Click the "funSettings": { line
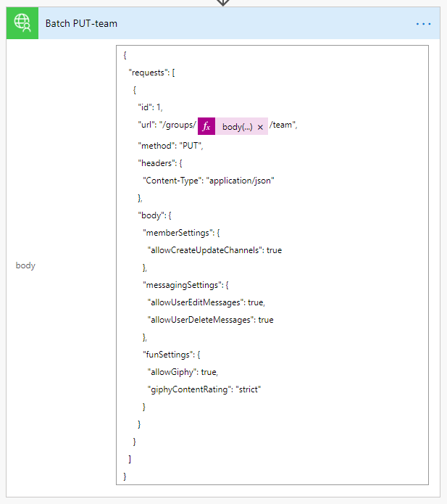The width and height of the screenshot is (447, 504). [172, 355]
